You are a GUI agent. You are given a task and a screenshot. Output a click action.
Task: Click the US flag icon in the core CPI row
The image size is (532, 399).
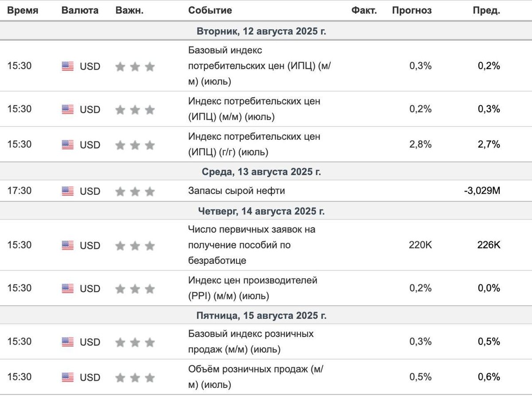click(67, 66)
